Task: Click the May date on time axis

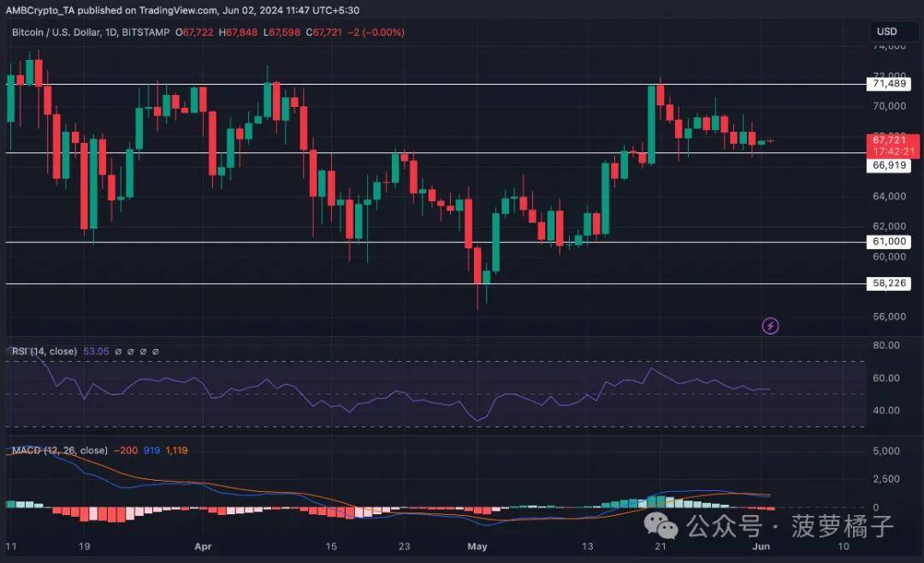Action: coord(477,545)
